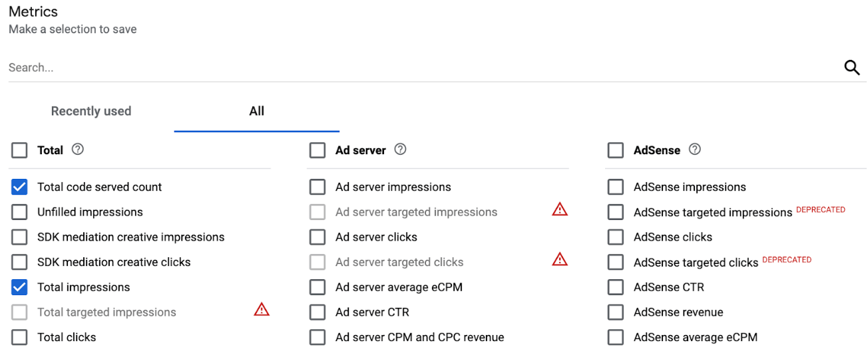
Task: Deselect the Total impressions metric
Action: (20, 287)
